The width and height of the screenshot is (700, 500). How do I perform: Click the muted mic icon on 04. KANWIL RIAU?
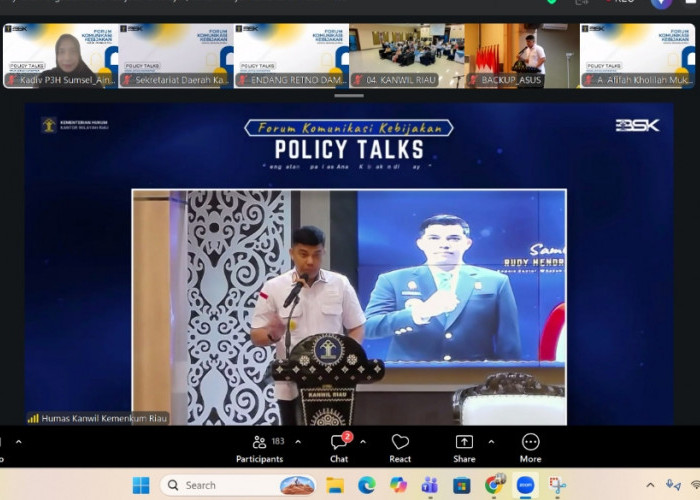coord(358,80)
